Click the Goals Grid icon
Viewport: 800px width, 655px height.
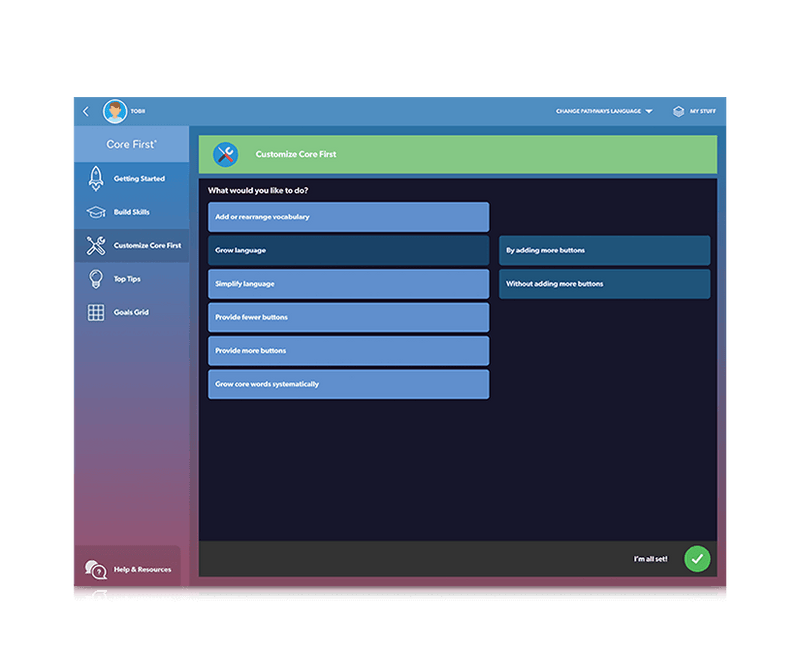point(96,312)
